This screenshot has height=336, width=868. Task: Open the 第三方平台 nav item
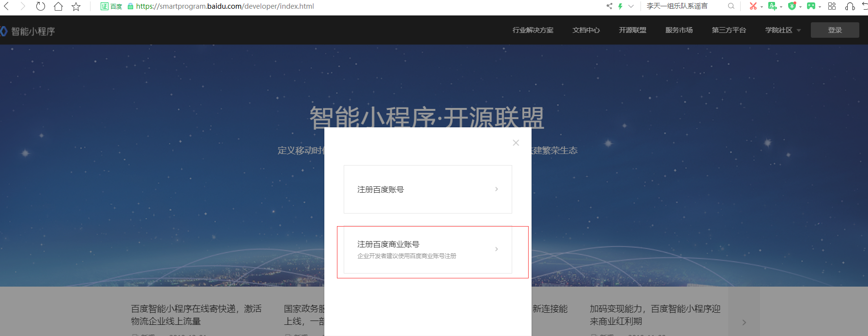[x=729, y=30]
